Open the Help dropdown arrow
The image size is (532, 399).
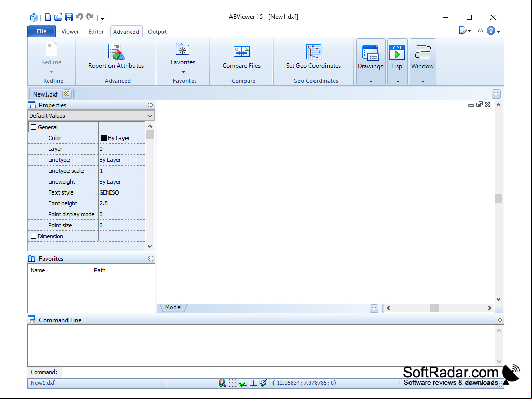499,32
